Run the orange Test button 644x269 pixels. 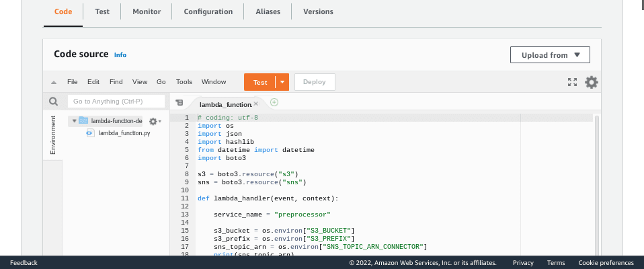coord(260,82)
